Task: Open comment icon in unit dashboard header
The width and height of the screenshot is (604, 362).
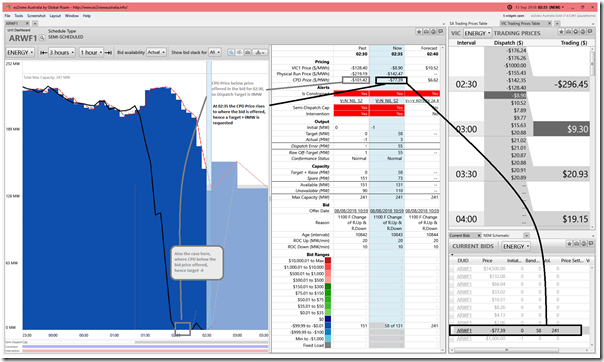Action: click(x=440, y=32)
